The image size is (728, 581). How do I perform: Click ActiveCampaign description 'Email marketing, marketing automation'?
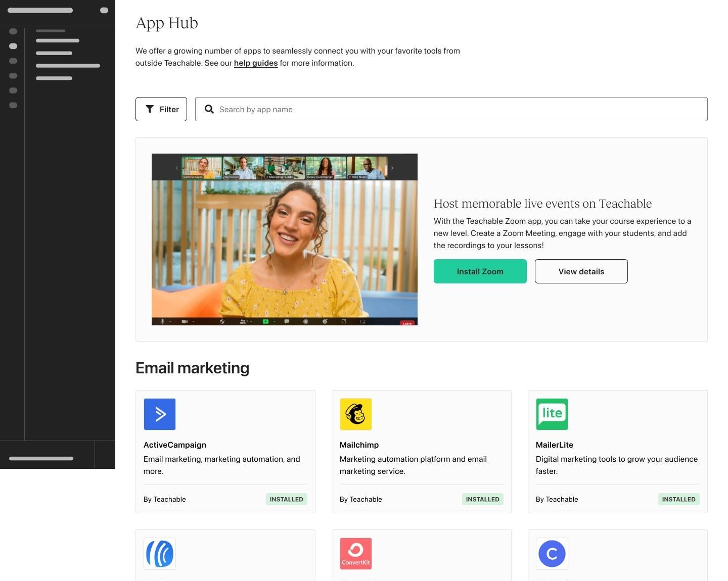click(x=222, y=465)
